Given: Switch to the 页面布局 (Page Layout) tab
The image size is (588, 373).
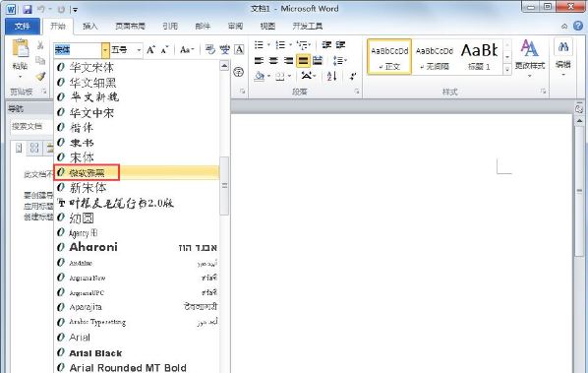Looking at the screenshot, I should (x=130, y=27).
